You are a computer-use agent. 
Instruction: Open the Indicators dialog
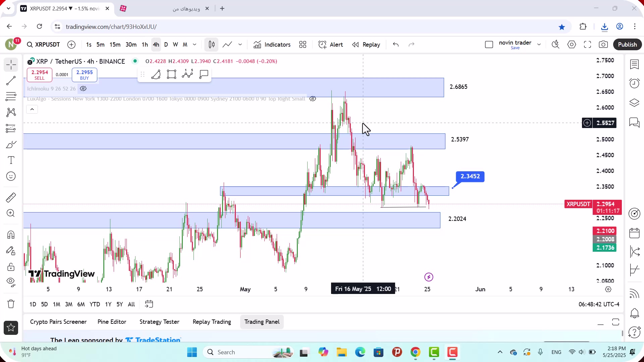coord(272,45)
